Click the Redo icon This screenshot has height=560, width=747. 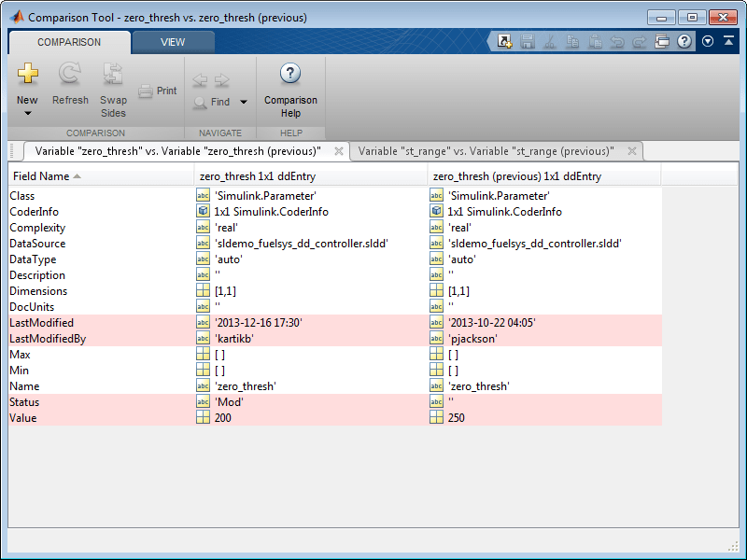coord(640,42)
